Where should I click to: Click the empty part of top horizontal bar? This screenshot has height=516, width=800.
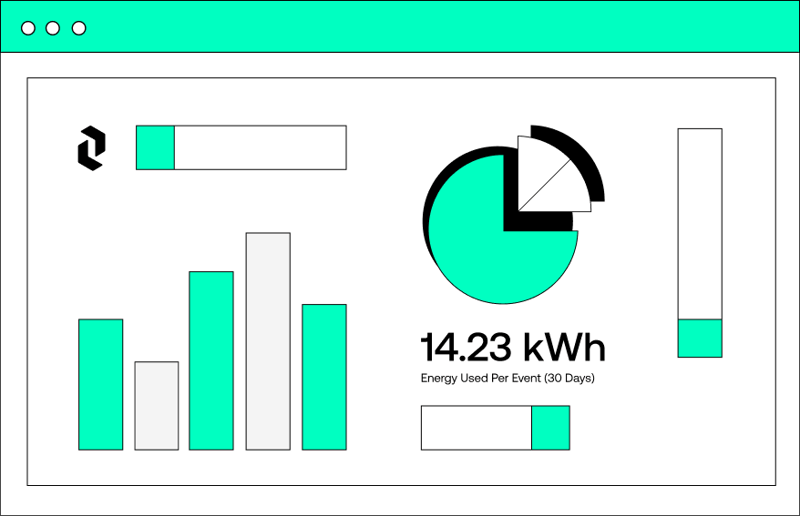[260, 148]
